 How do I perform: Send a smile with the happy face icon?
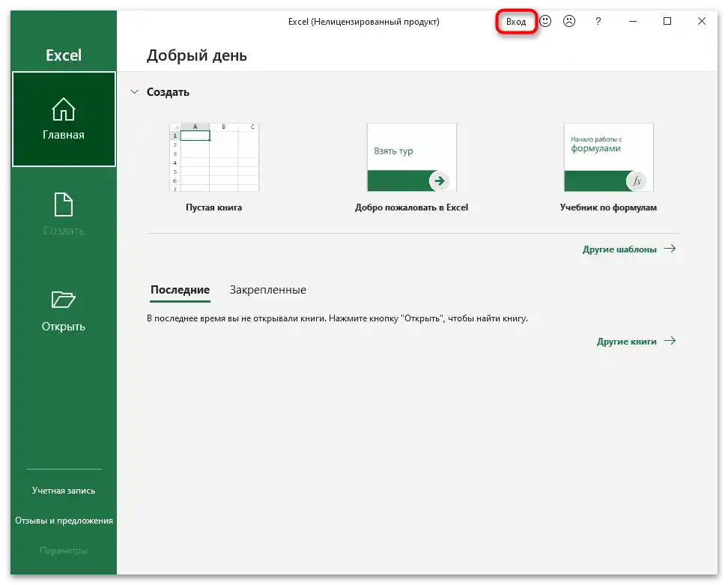[x=545, y=22]
